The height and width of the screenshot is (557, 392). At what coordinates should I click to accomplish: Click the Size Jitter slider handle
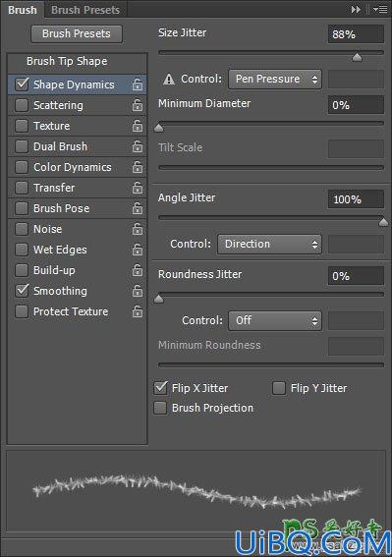click(357, 57)
